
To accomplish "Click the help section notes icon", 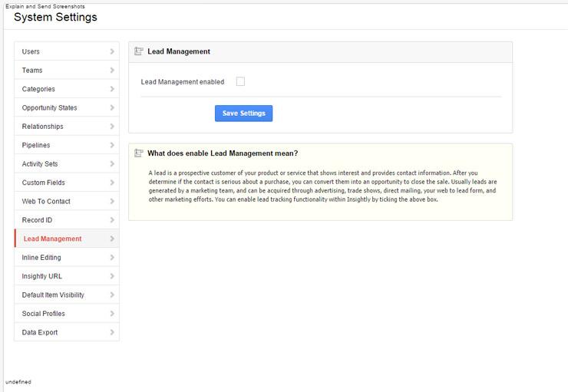I will 139,153.
